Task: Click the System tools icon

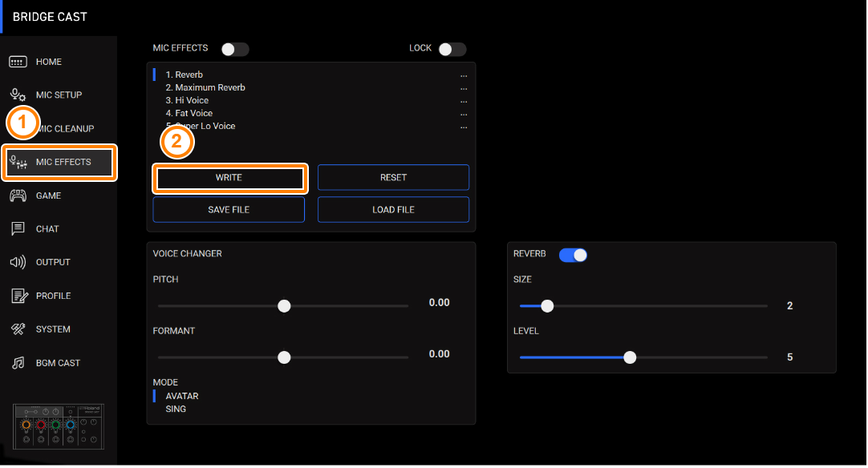Action: click(18, 329)
